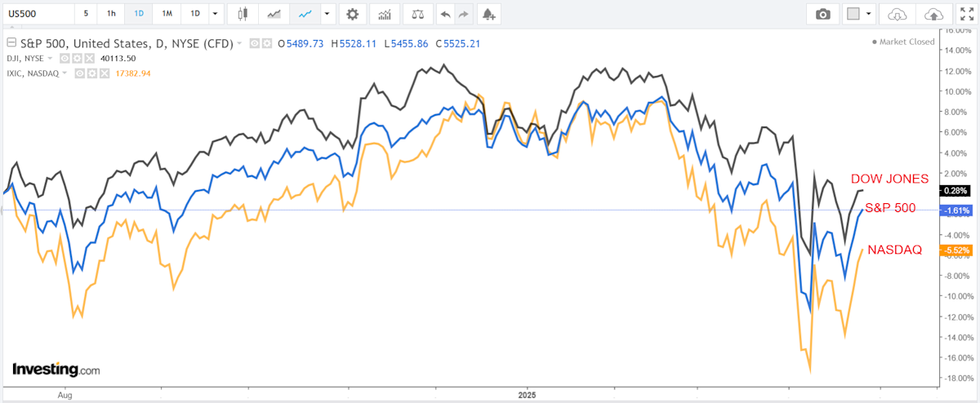The image size is (980, 403).
Task: Create an alert with the bell icon
Action: (488, 14)
